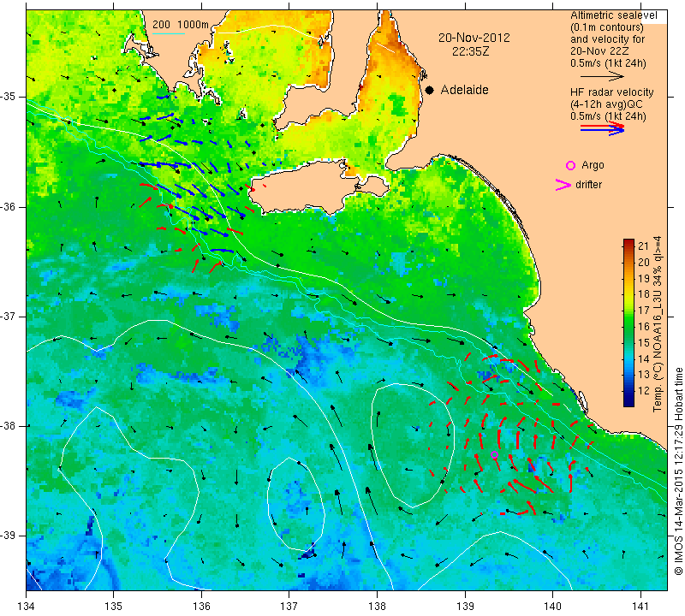
Task: Click the colorbar tick label 19
Action: tap(644, 278)
